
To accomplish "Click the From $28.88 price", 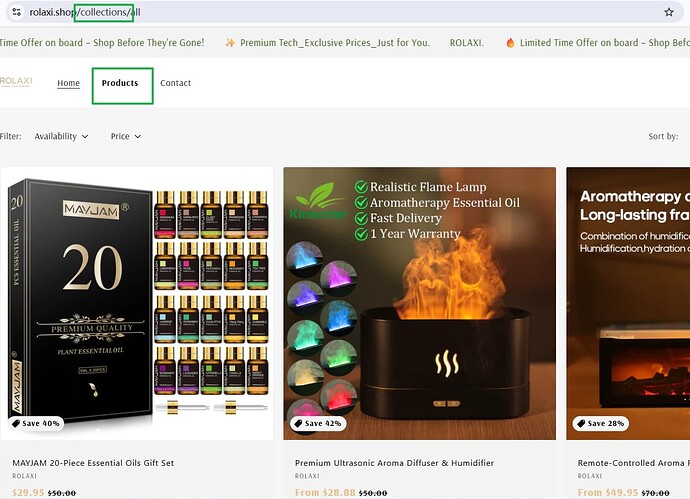I will (325, 492).
